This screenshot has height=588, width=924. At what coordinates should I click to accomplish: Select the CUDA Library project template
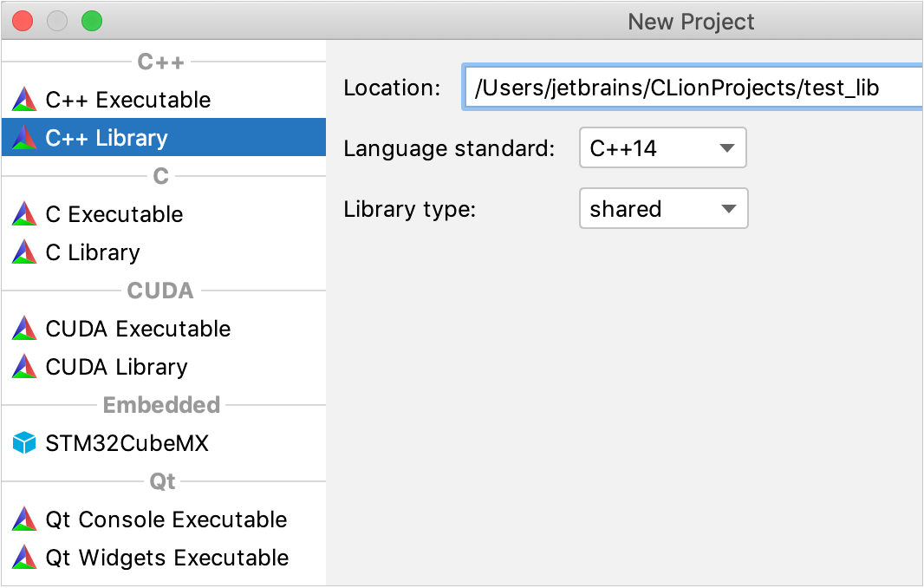pyautogui.click(x=117, y=367)
